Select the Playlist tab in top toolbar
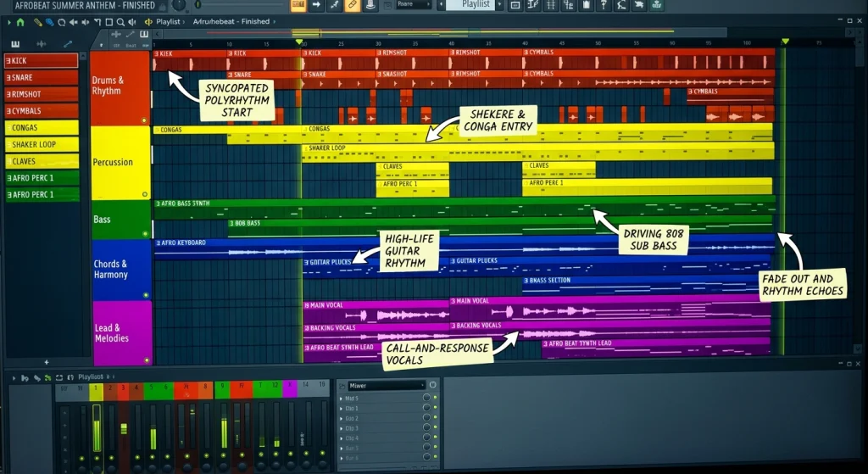This screenshot has width=868, height=474. (x=476, y=4)
